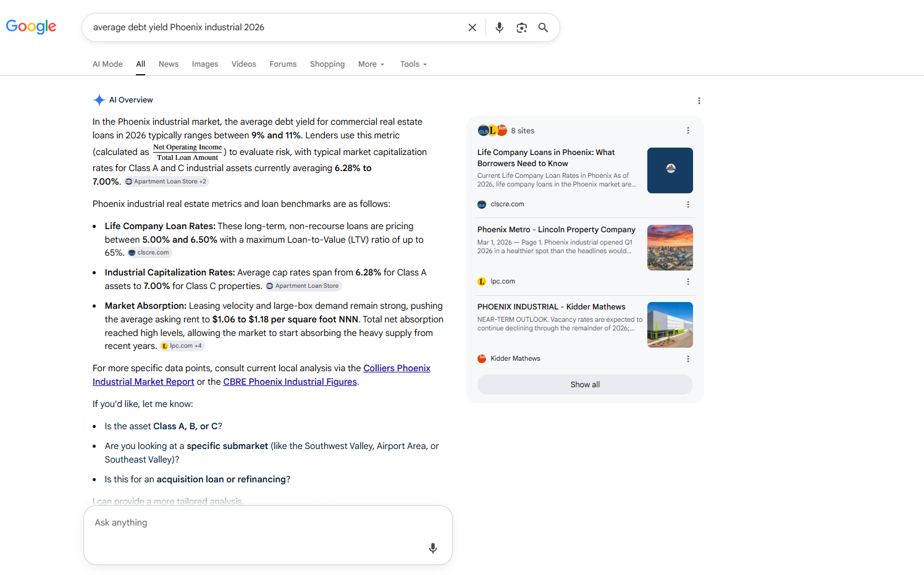This screenshot has height=575, width=924.
Task: Open Phoenix Metro Lincoln Property Company result
Action: 556,229
